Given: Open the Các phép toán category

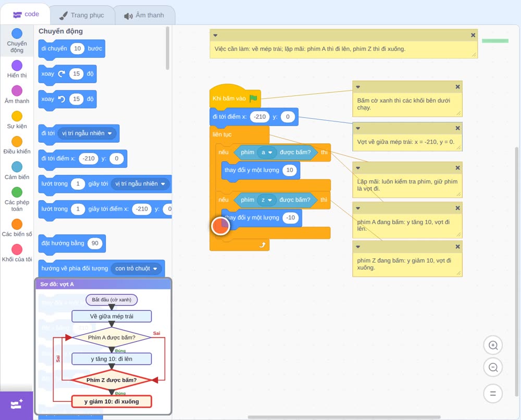Looking at the screenshot, I should pos(17,199).
